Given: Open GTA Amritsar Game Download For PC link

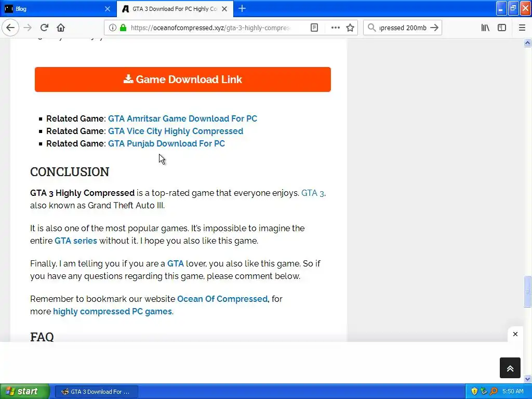Looking at the screenshot, I should click(182, 118).
